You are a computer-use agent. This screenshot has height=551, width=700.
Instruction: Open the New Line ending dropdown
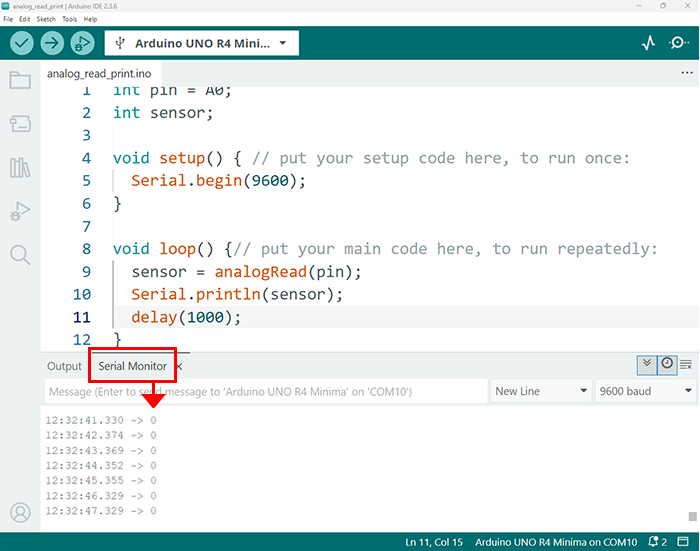541,391
